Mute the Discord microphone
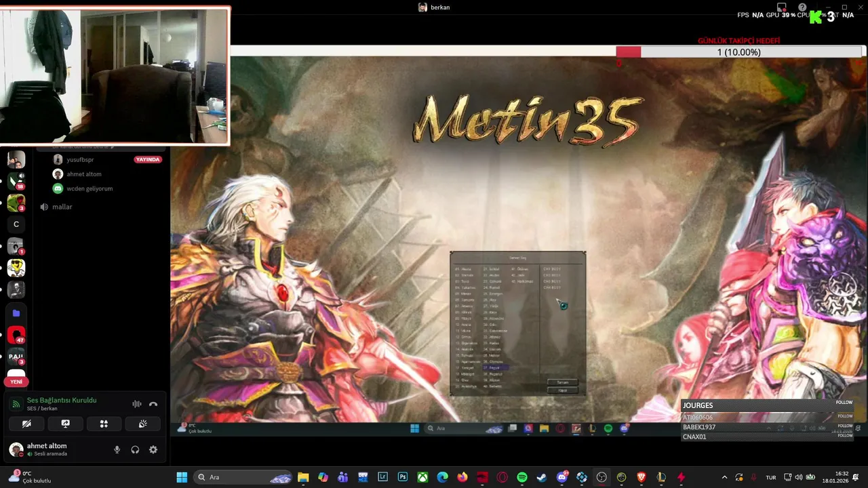868x488 pixels. click(x=117, y=449)
